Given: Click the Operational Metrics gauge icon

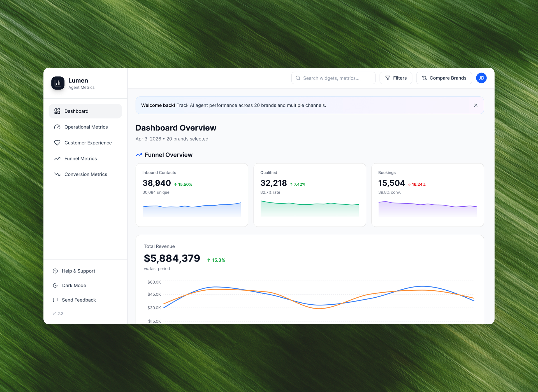Looking at the screenshot, I should point(57,127).
